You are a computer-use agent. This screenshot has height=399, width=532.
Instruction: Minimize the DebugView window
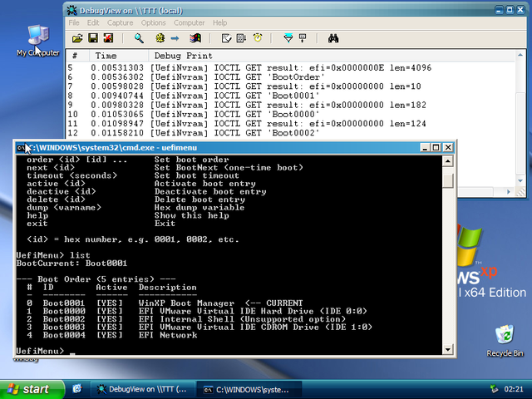pyautogui.click(x=499, y=10)
